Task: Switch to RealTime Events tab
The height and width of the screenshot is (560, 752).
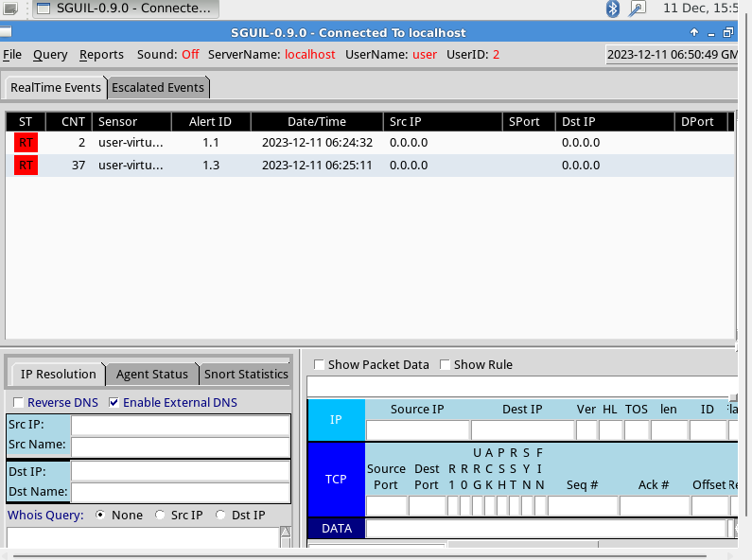Action: tap(56, 88)
